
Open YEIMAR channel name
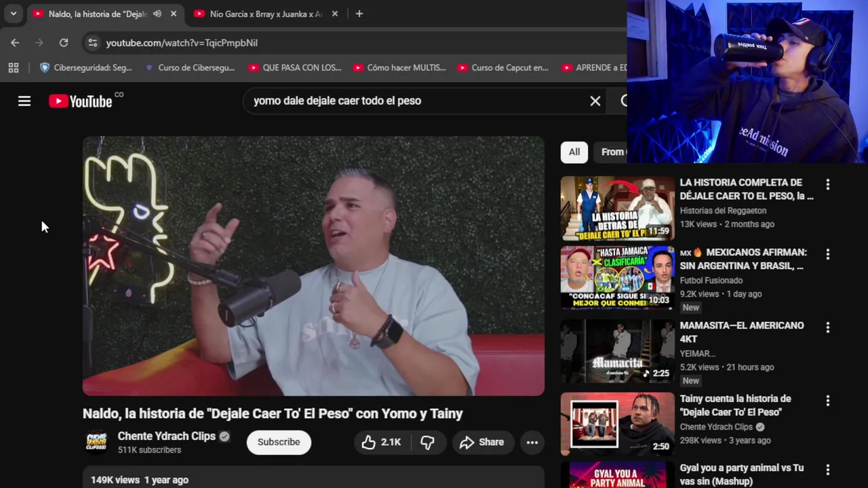coord(698,353)
